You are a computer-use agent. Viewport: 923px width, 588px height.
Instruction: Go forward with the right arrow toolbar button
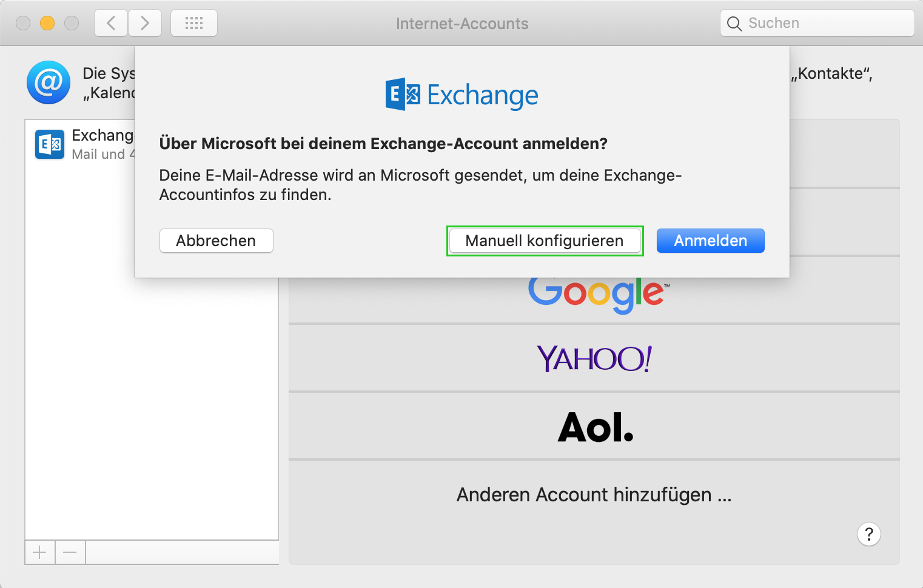coord(145,24)
